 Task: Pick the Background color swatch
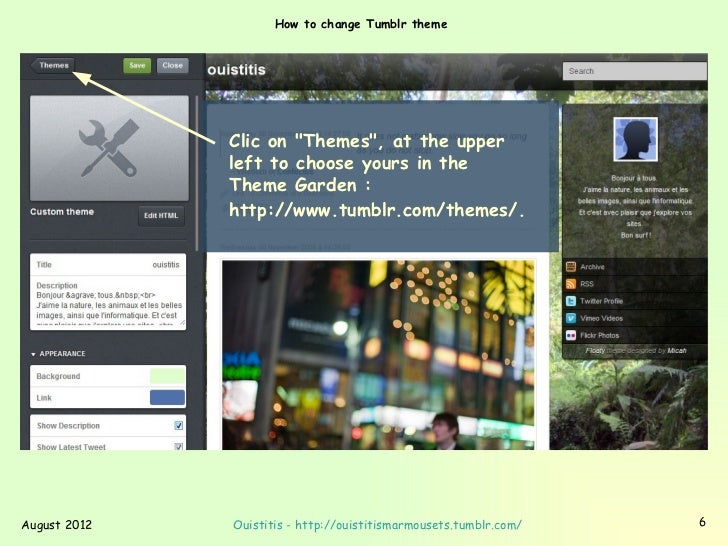point(167,376)
